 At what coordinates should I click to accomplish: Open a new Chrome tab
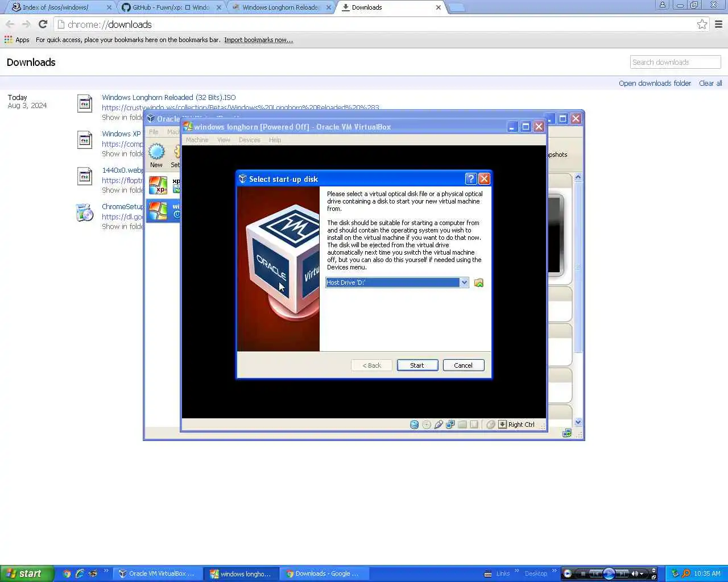[x=457, y=7]
